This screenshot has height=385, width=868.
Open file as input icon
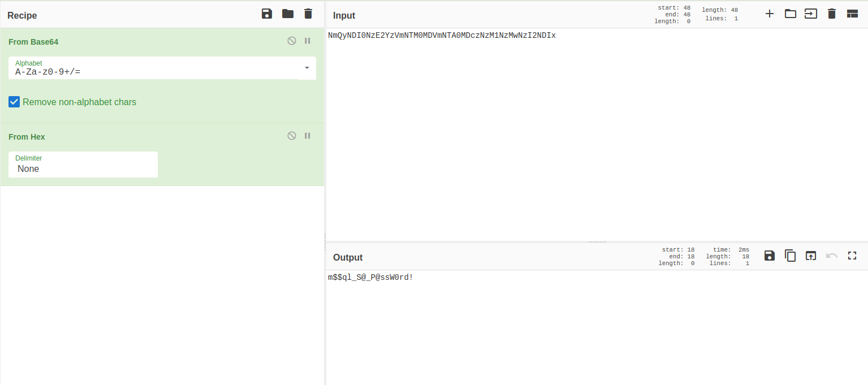(811, 14)
